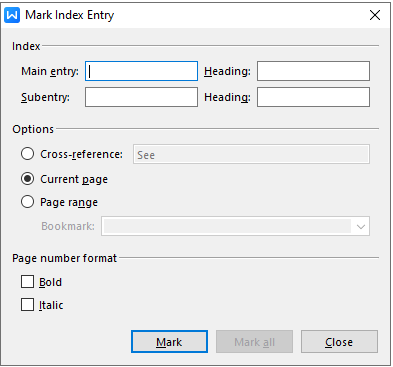Click the Mark button
Screen dimensions: 393x367
169,342
